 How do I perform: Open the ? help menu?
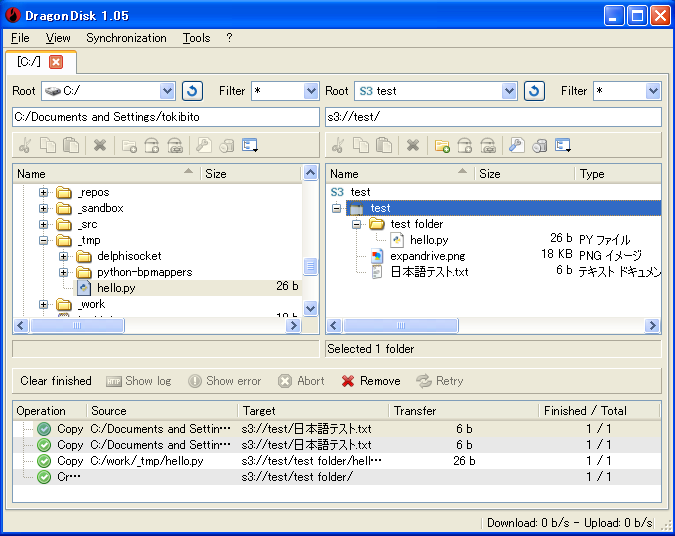(x=229, y=38)
